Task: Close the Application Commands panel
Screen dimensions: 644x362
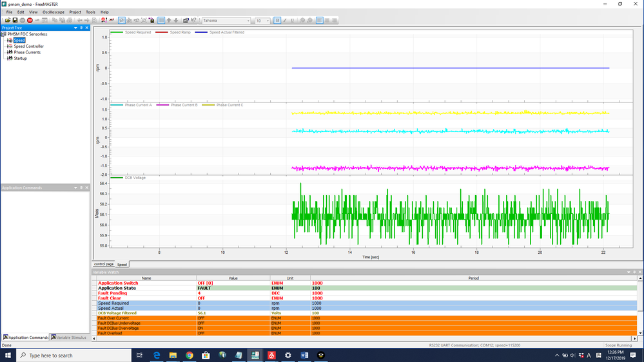Action: 86,187
